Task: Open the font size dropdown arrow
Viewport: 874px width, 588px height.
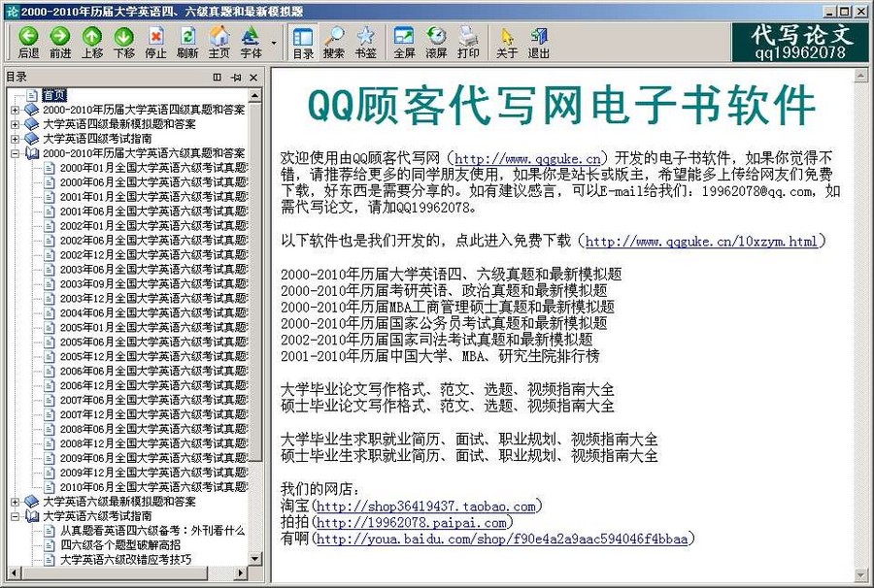Action: point(274,43)
